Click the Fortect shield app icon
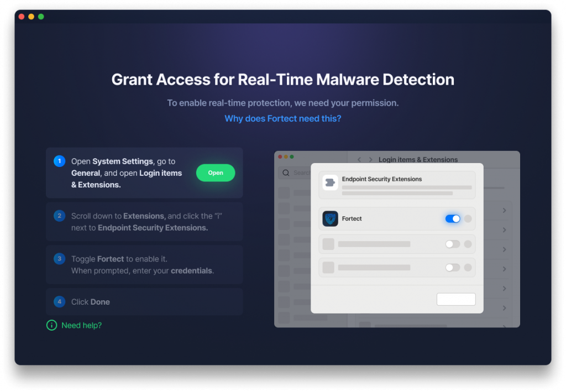This screenshot has width=566, height=392. pos(330,219)
